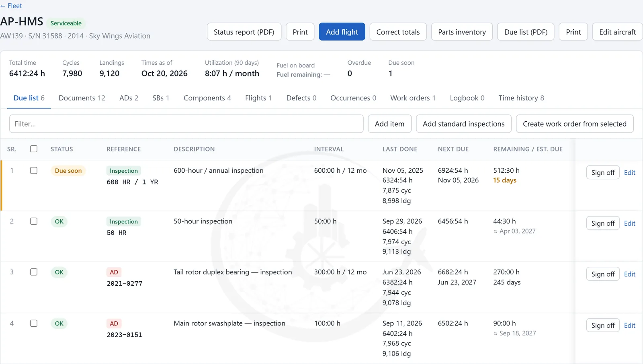Show the Occurrences tab
Screen dimensions: 643x364
pos(353,98)
